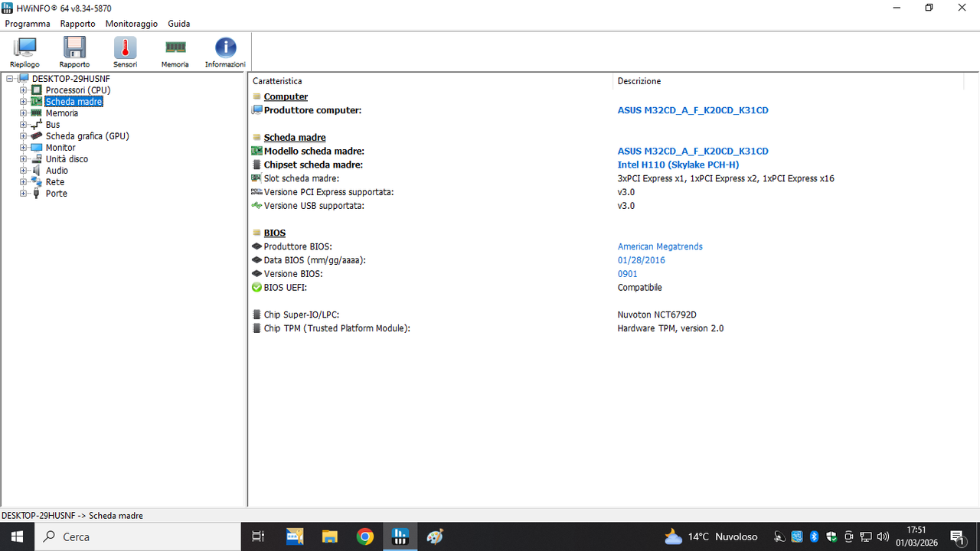Click the taskbar Cerca search box
980x551 pixels.
pos(138,537)
